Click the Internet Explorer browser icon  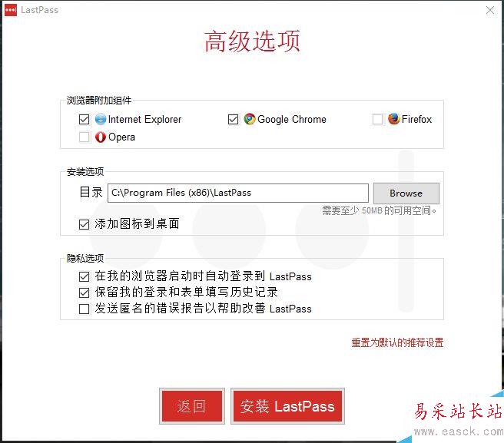coord(101,119)
